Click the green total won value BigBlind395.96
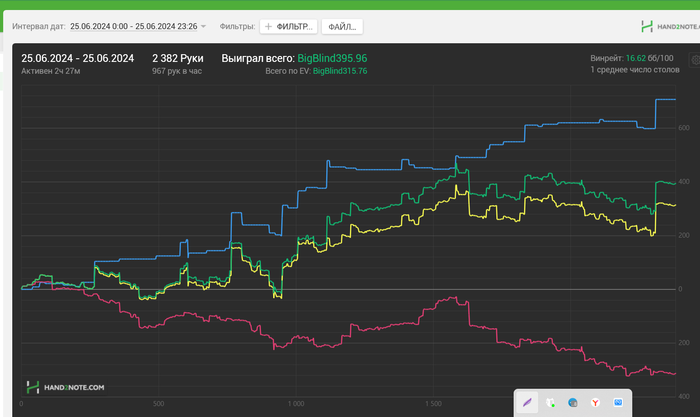Screen dimensions: 700x417 [x=332, y=58]
